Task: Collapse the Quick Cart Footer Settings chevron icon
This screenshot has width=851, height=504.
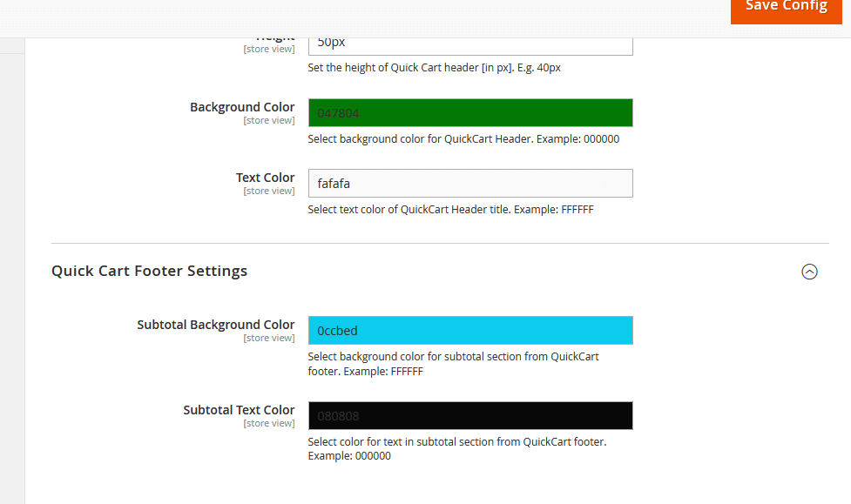Action: pyautogui.click(x=809, y=272)
